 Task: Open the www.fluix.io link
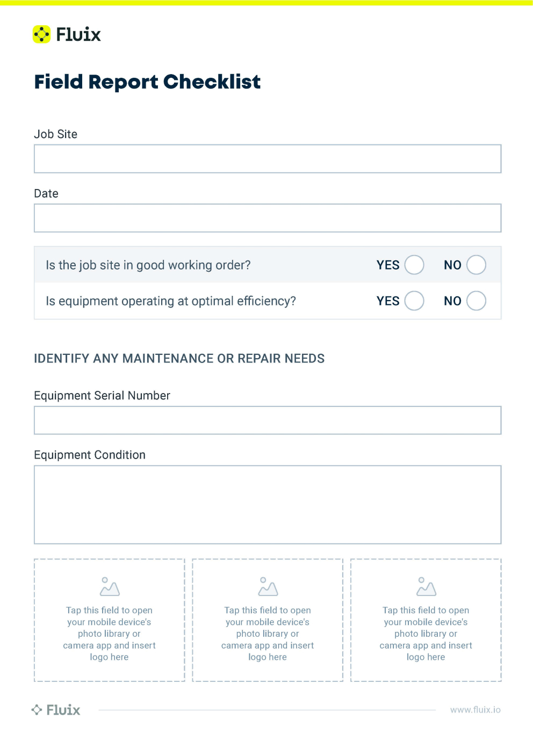(475, 710)
